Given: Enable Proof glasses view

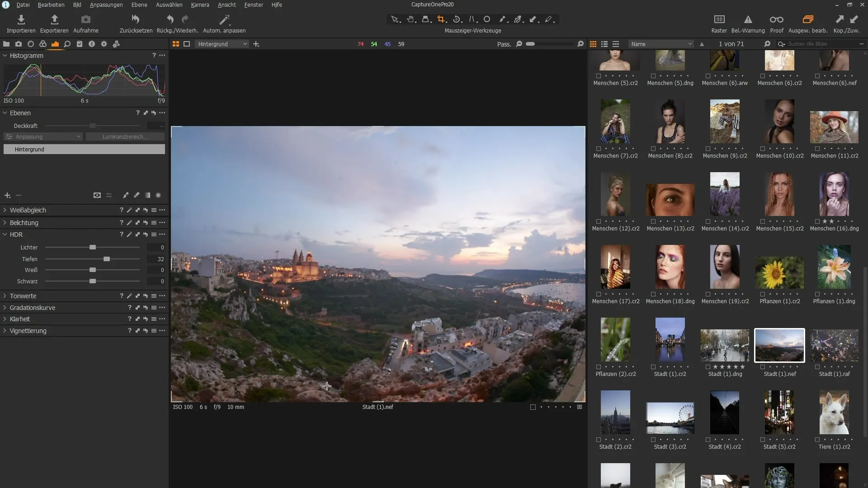Looking at the screenshot, I should point(777,19).
